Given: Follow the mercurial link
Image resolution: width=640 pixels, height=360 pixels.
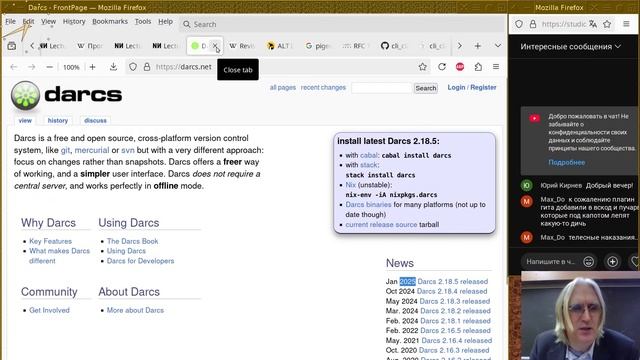Looking at the screenshot, I should tap(92, 150).
